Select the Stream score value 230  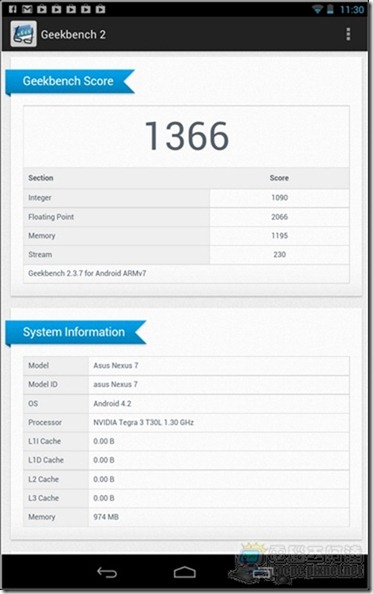[x=279, y=255]
